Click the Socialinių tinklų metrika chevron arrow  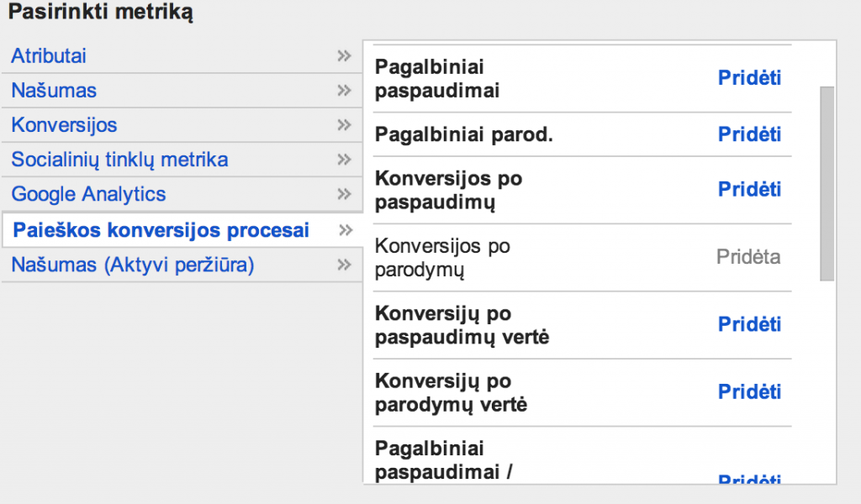[344, 159]
